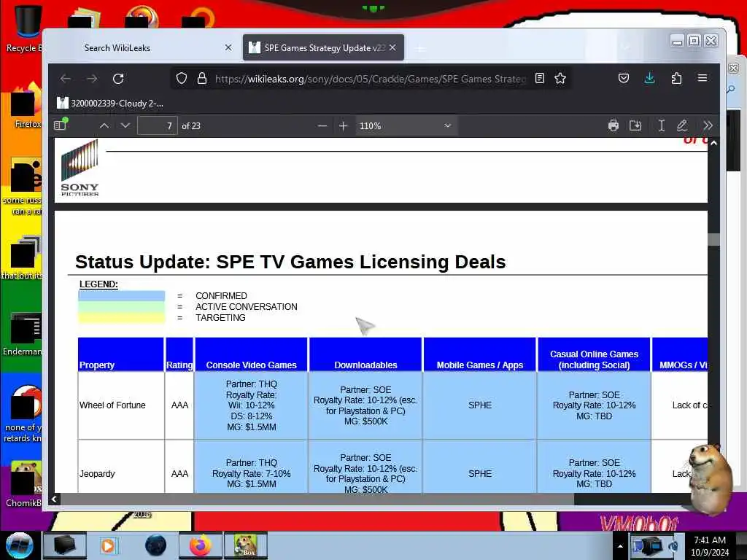The width and height of the screenshot is (747, 560).
Task: Close SPE Games Strategy Update tab
Action: coord(392,47)
